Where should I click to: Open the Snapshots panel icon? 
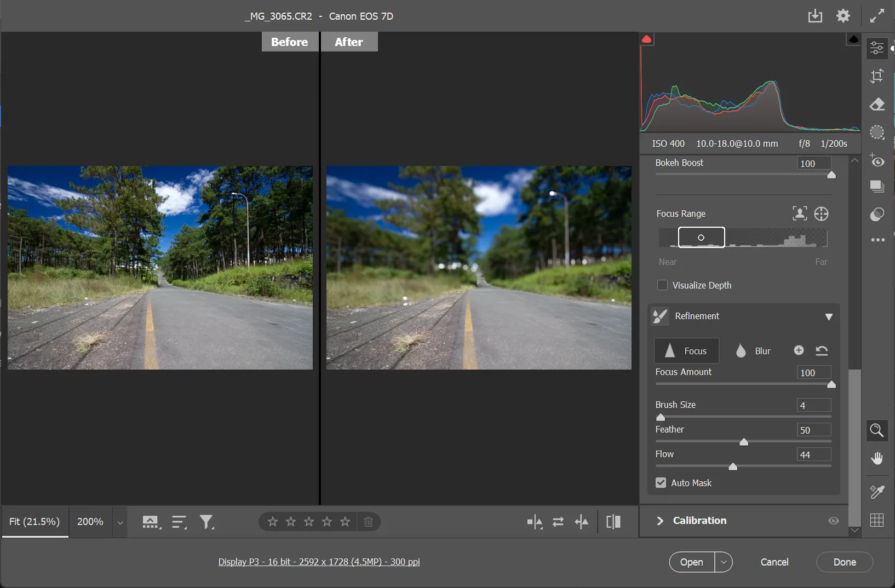pyautogui.click(x=877, y=187)
